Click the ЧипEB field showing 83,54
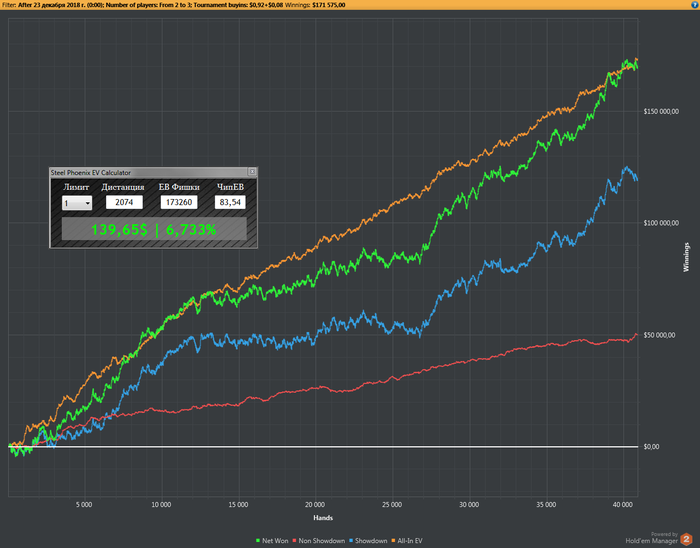Image resolution: width=700 pixels, height=548 pixels. [x=230, y=202]
